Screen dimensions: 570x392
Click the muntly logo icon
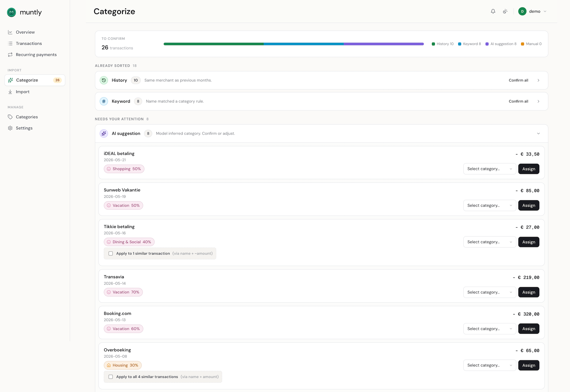12,12
